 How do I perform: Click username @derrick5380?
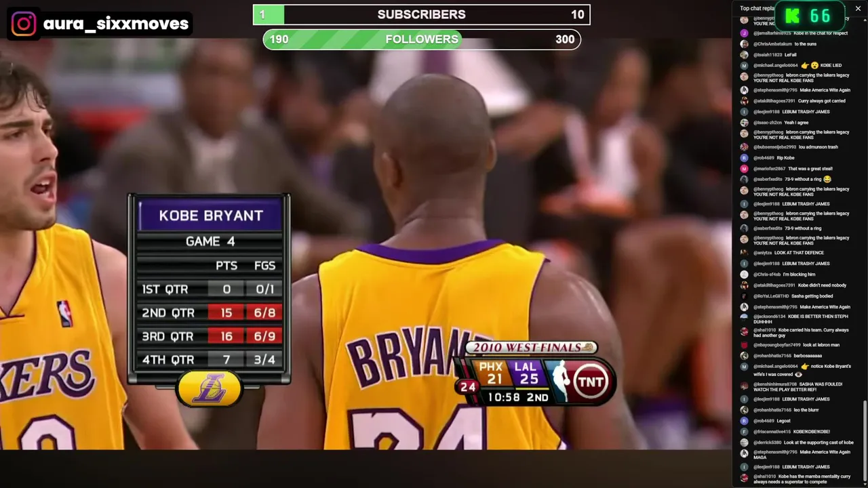[767, 443]
